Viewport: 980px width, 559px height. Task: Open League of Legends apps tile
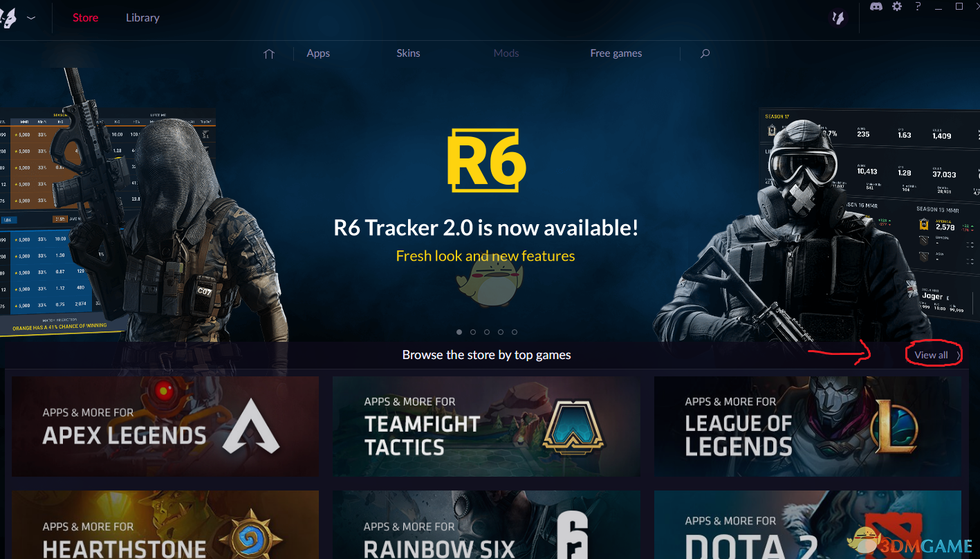click(x=808, y=426)
